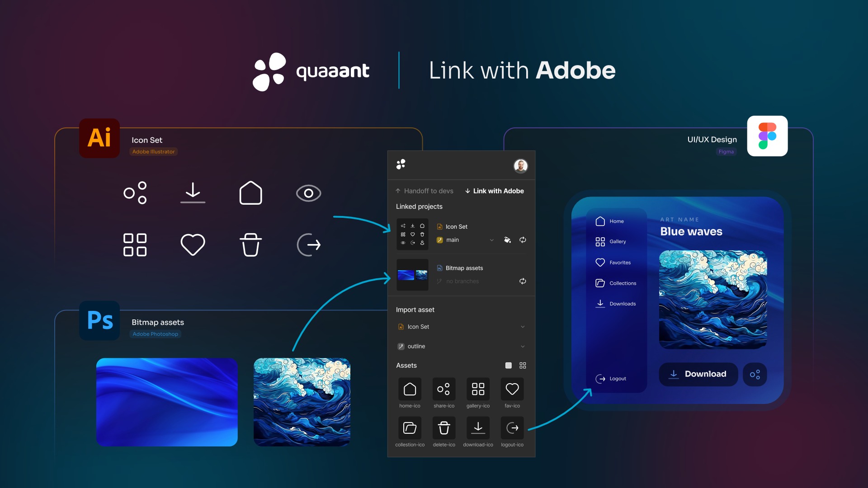Screen dimensions: 868x488
Task: Switch Assets to single large view
Action: tap(509, 365)
